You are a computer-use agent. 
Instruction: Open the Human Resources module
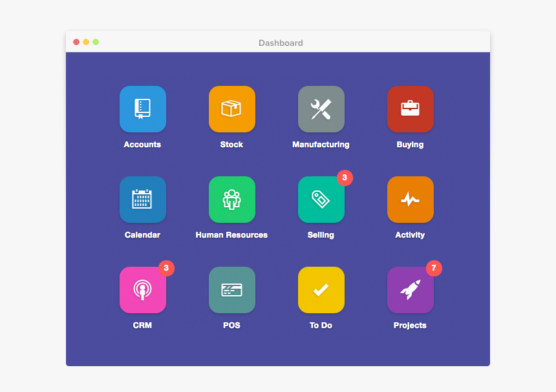coord(231,200)
